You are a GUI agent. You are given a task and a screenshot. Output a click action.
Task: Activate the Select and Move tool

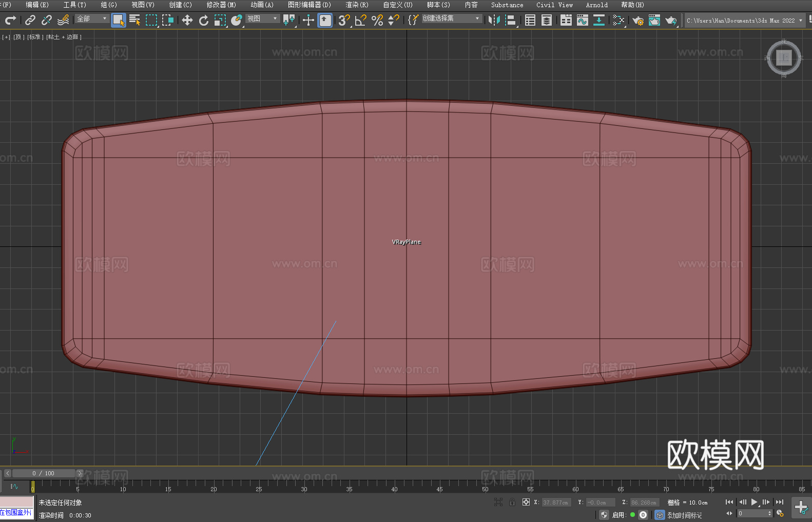pyautogui.click(x=187, y=20)
